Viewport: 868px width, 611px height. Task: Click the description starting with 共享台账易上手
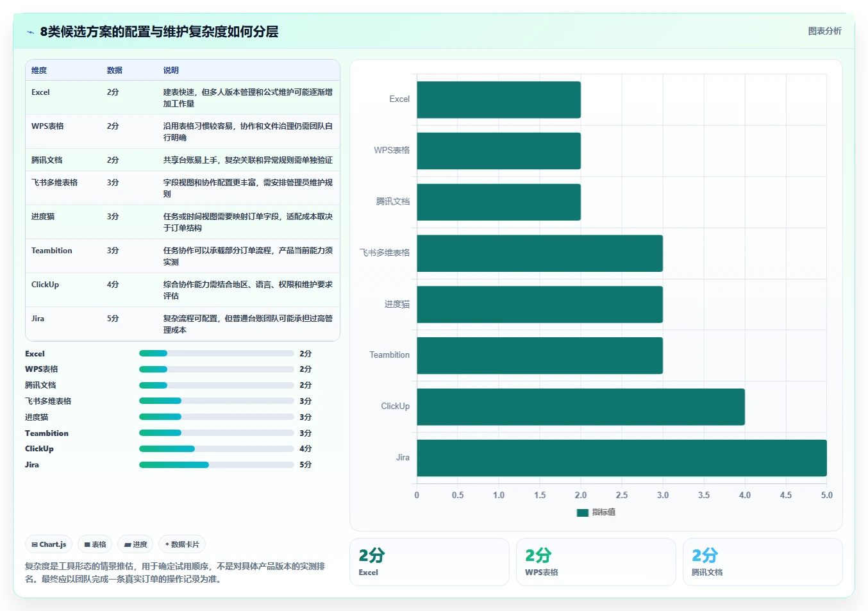point(248,160)
